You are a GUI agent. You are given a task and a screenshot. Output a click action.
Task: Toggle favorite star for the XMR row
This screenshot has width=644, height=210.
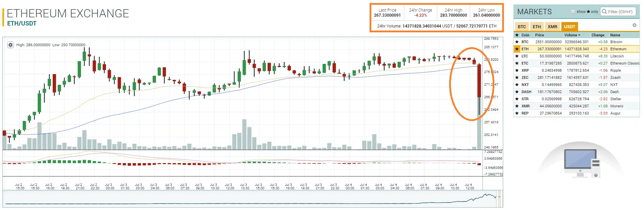[x=517, y=106]
